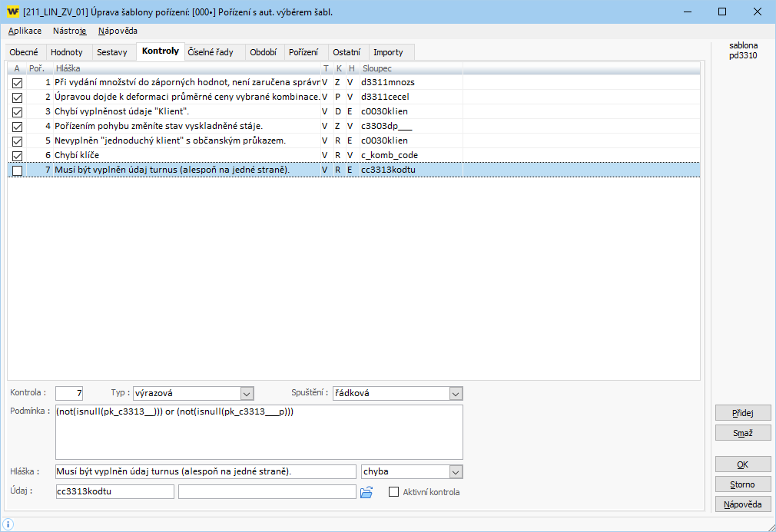The image size is (776, 532).
Task: Click the info icon in status bar
Action: [8, 524]
